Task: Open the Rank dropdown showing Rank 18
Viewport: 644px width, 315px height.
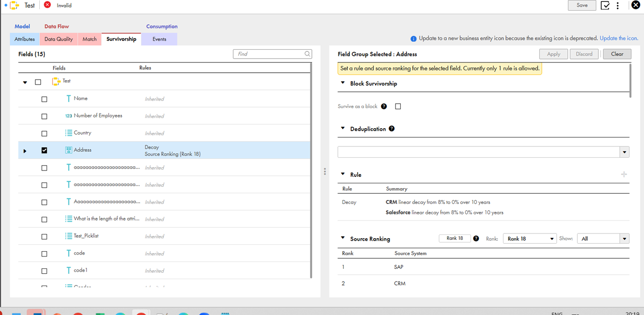Action: point(530,239)
